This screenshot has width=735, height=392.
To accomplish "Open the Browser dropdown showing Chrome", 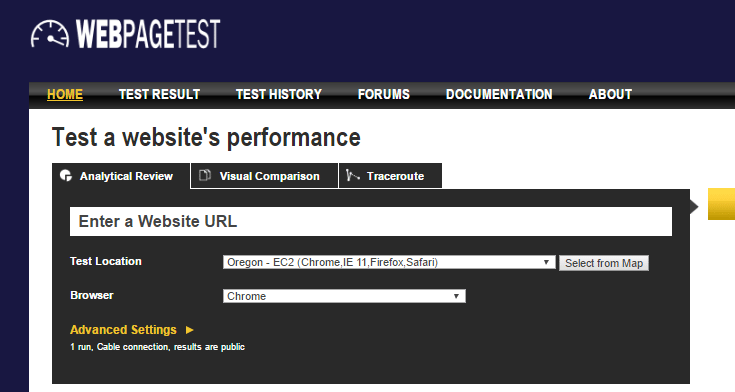I will pyautogui.click(x=344, y=296).
